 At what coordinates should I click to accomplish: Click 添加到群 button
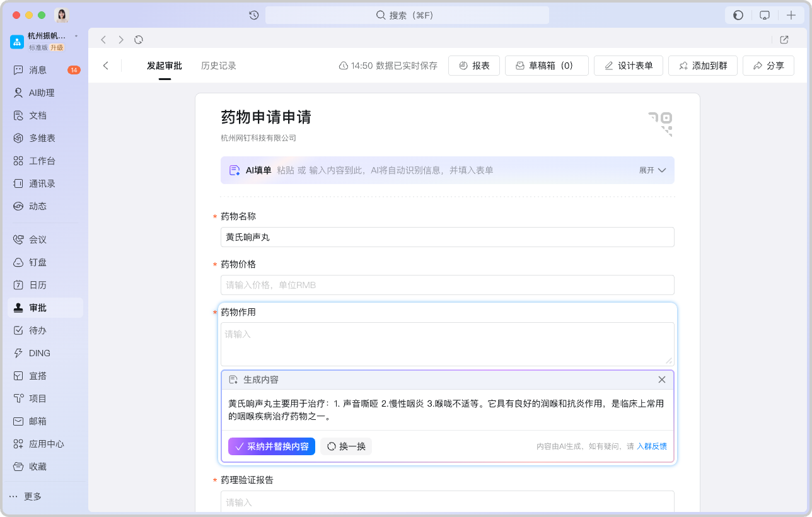click(x=702, y=66)
